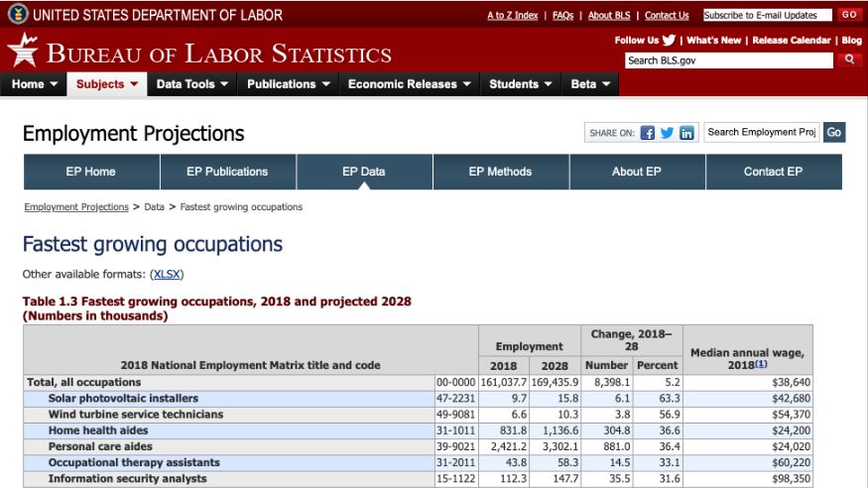Switch to the EP Publications tab
Viewport: 868px width, 488px height.
[227, 172]
